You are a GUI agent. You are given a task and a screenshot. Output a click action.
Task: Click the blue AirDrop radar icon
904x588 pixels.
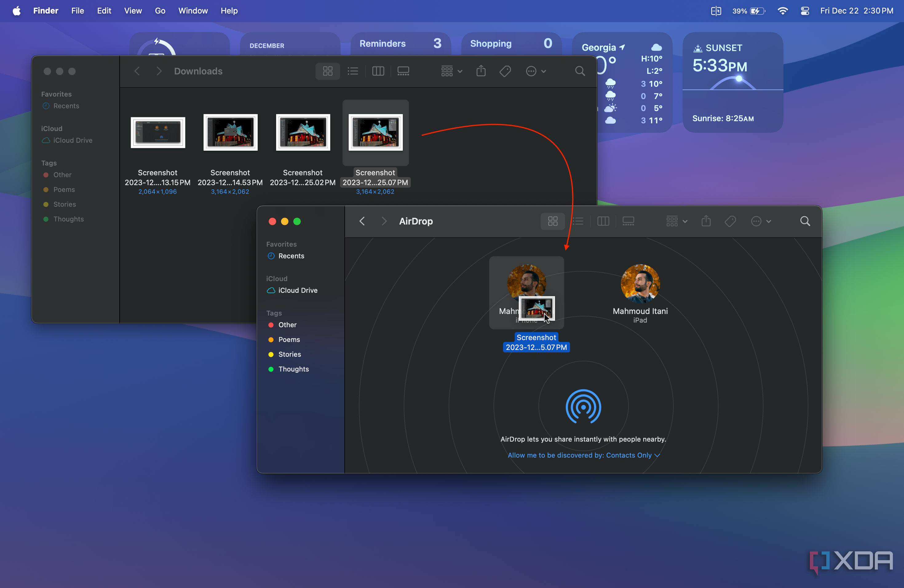[583, 407]
